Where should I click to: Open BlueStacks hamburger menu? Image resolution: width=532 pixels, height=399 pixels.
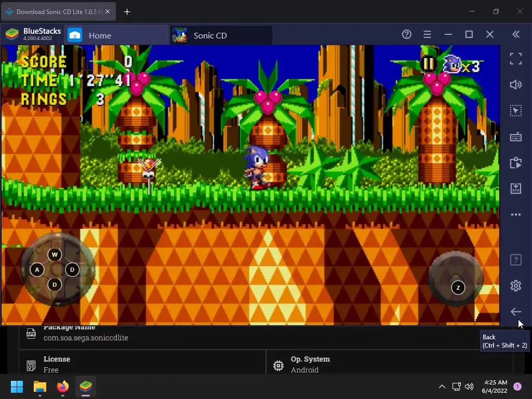coord(427,34)
